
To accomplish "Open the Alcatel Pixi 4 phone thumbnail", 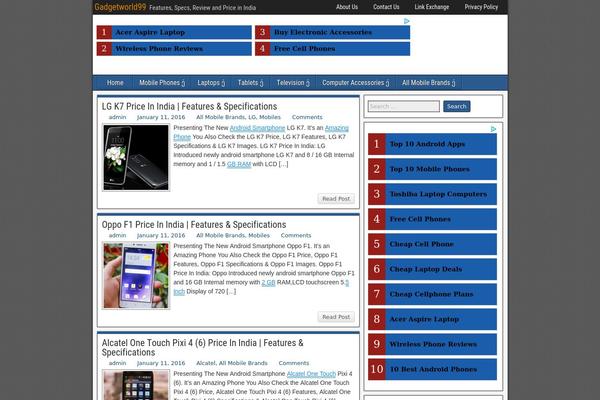I will pos(136,385).
